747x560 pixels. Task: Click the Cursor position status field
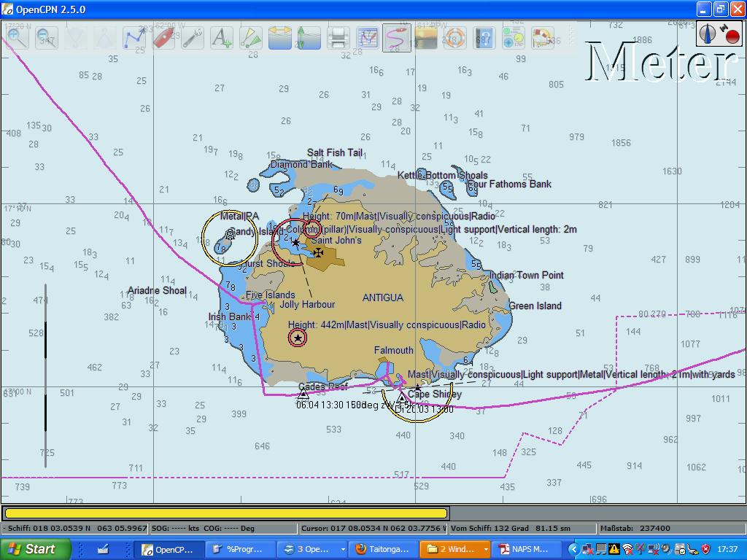[373, 528]
